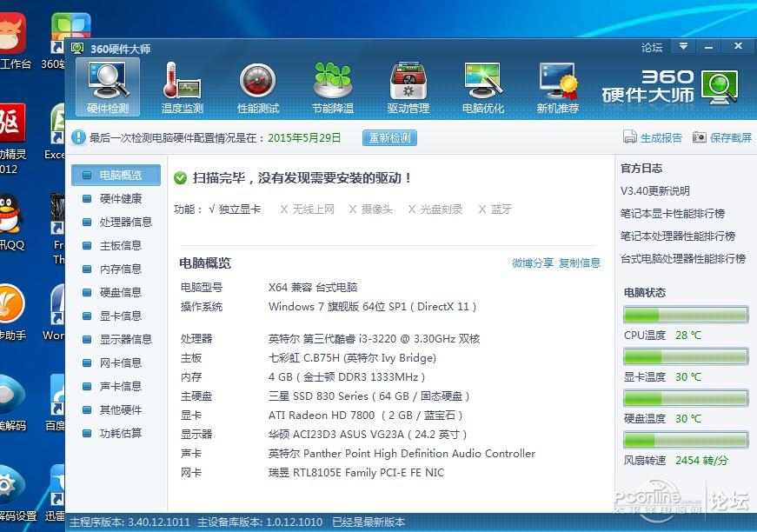The height and width of the screenshot is (532, 757).
Task: Click the green scan-complete check icon
Action: pyautogui.click(x=180, y=178)
